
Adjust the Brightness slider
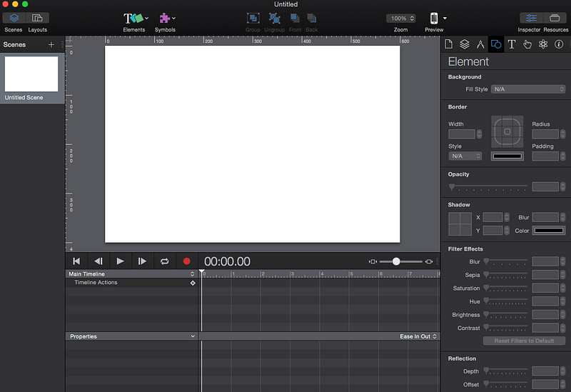pyautogui.click(x=505, y=314)
